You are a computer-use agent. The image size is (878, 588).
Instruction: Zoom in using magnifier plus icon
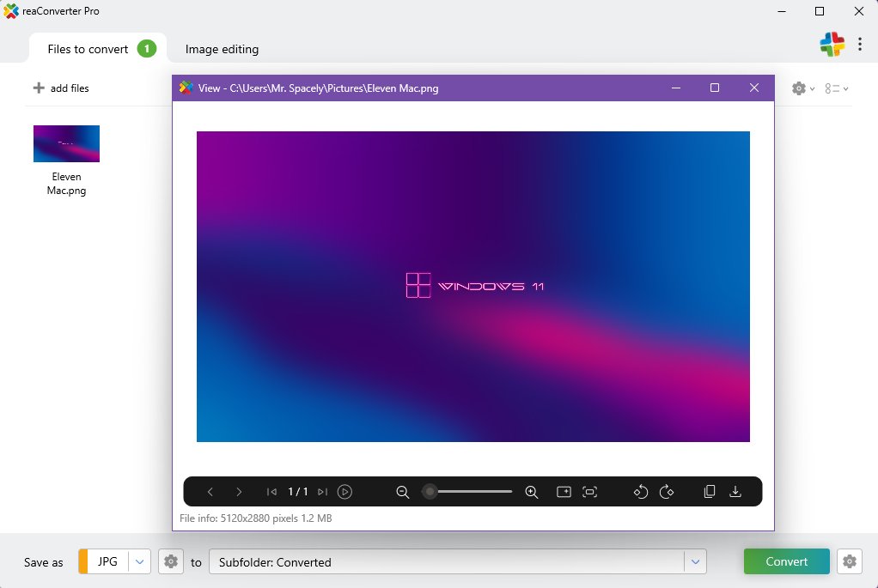532,492
